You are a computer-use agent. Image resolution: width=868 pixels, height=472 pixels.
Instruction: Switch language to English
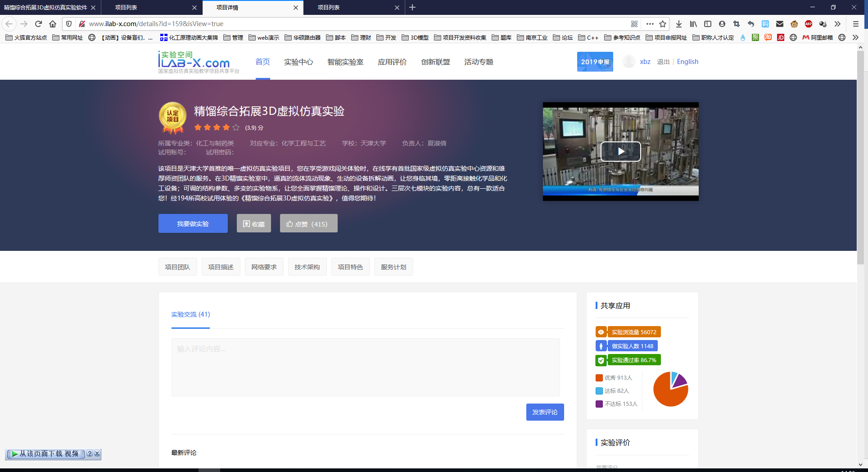click(687, 62)
